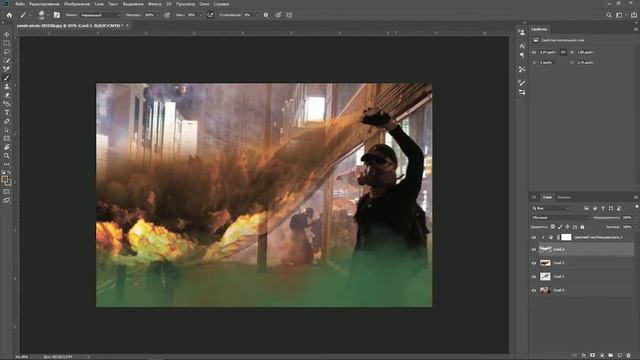Image resolution: width=640 pixels, height=360 pixels.
Task: Select the white mask thumbnail
Action: click(x=566, y=237)
